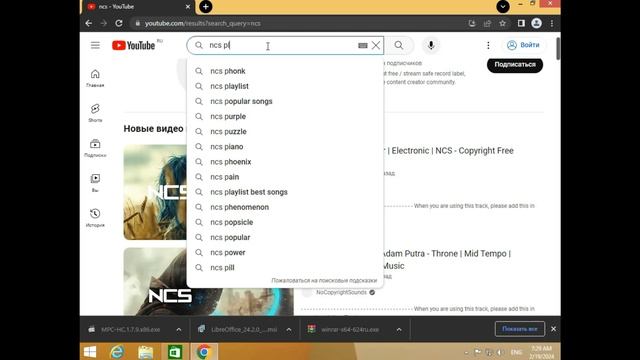Close the downloads bar
640x360 pixels.
pos(553,329)
